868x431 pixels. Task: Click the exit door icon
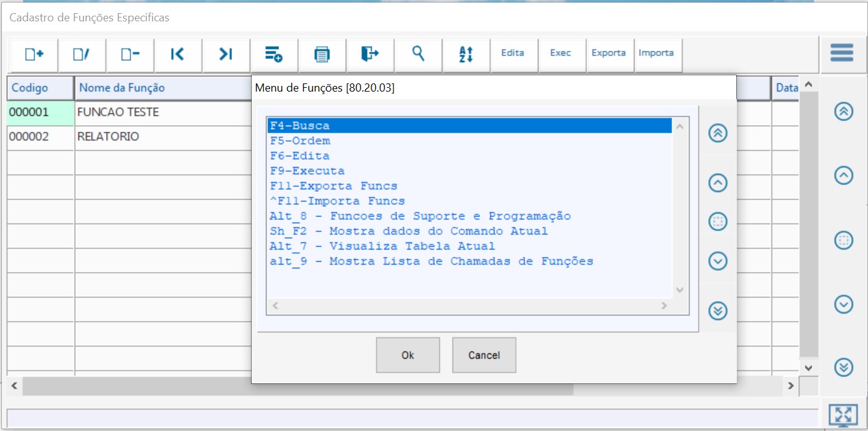[370, 55]
